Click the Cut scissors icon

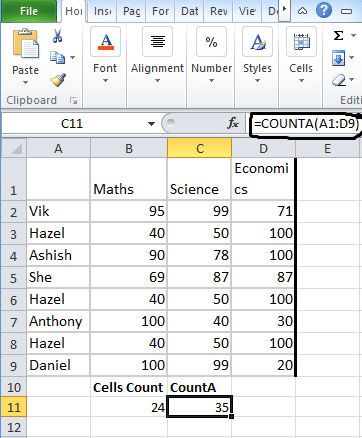pos(57,36)
